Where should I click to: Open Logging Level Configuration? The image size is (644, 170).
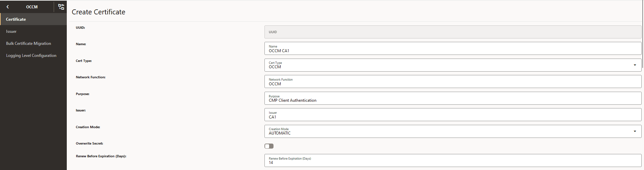(33, 55)
